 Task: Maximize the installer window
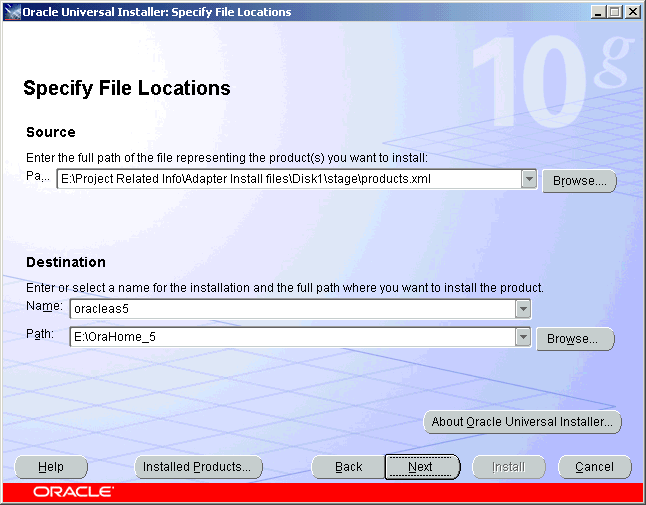pos(615,12)
